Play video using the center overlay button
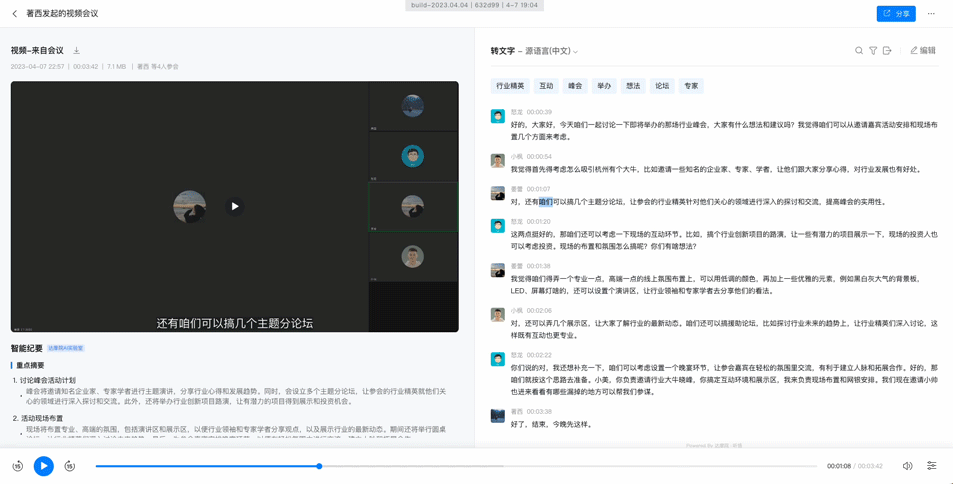The height and width of the screenshot is (484, 953). (235, 206)
